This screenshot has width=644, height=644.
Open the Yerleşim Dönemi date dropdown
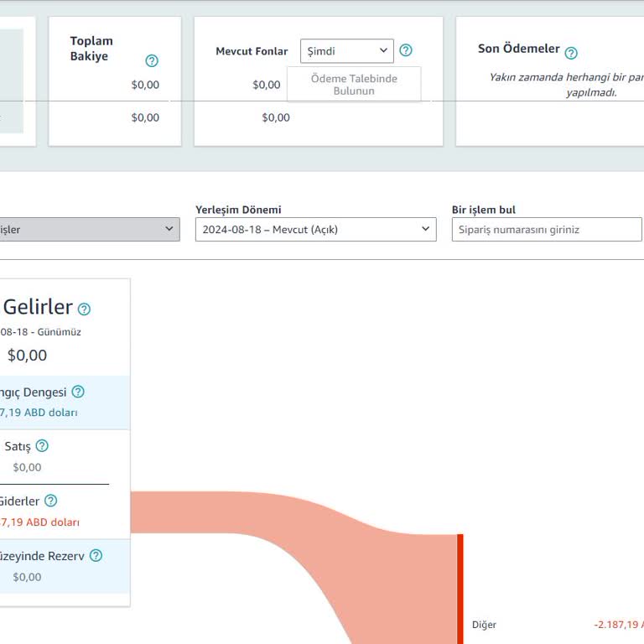point(315,229)
